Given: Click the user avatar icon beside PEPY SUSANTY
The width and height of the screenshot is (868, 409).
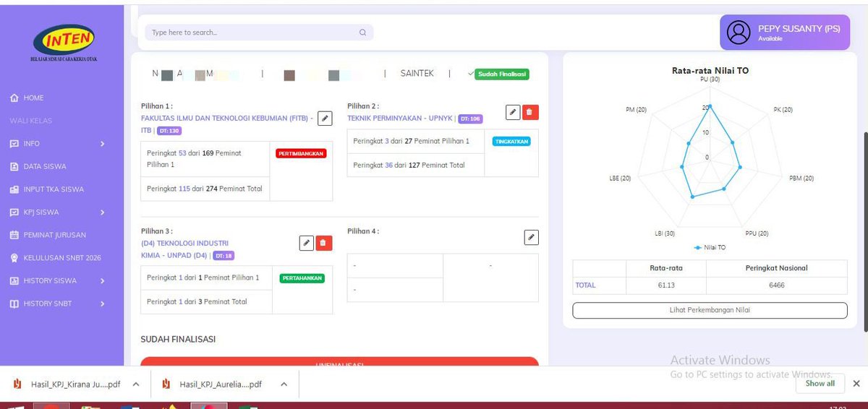Looking at the screenshot, I should pos(739,33).
